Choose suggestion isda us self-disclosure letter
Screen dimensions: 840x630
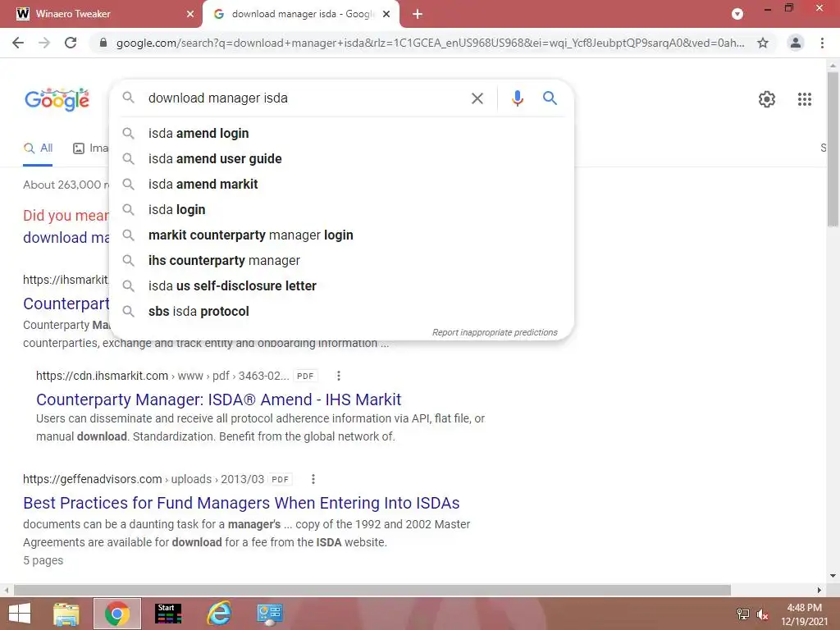pyautogui.click(x=342, y=286)
